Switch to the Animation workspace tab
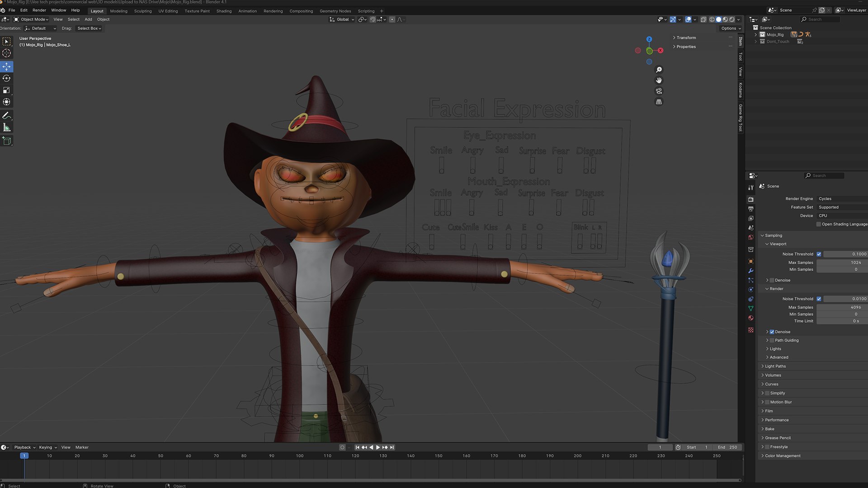Screen dimensions: 868x488 click(247, 11)
